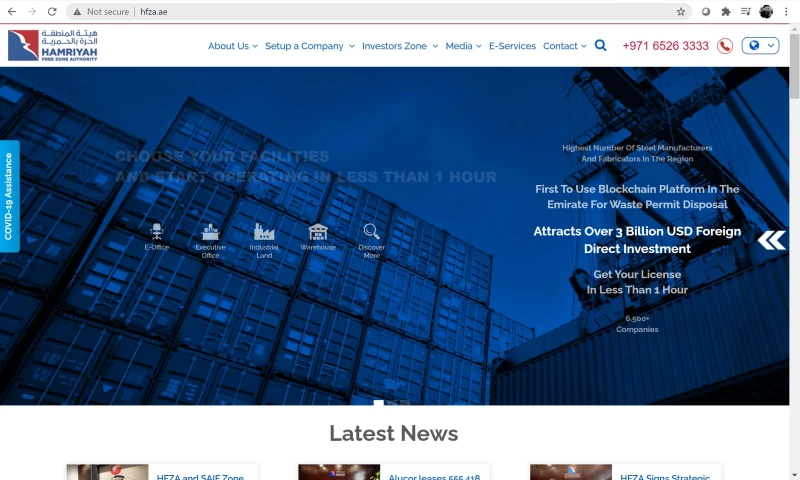Open the Chrome extensions puzzle icon

click(x=726, y=12)
